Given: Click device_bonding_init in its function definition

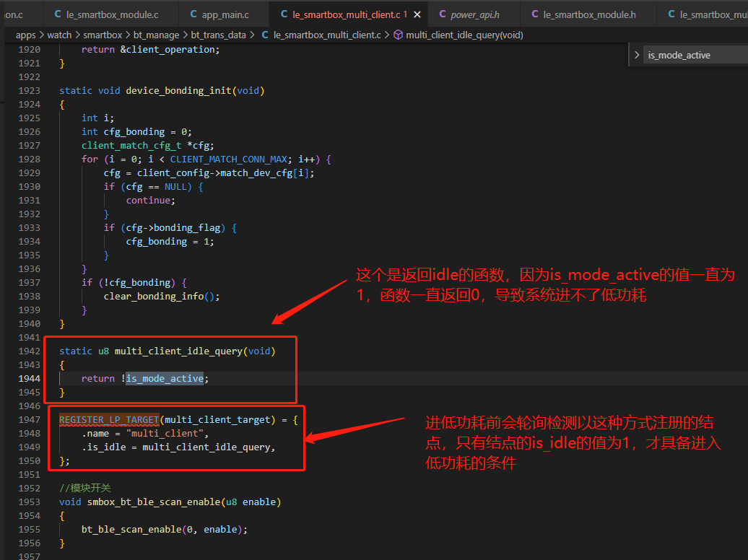Looking at the screenshot, I should click(x=178, y=90).
